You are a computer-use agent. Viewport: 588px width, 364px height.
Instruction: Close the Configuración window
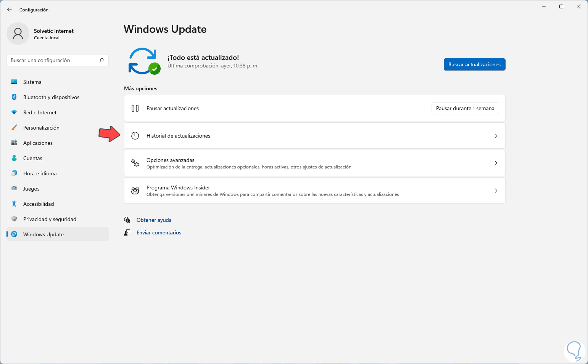pyautogui.click(x=579, y=6)
